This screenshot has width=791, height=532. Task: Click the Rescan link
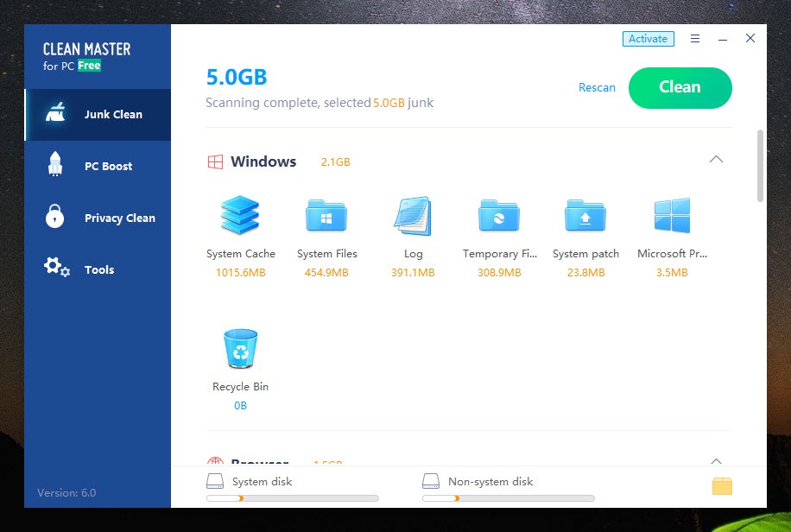597,87
